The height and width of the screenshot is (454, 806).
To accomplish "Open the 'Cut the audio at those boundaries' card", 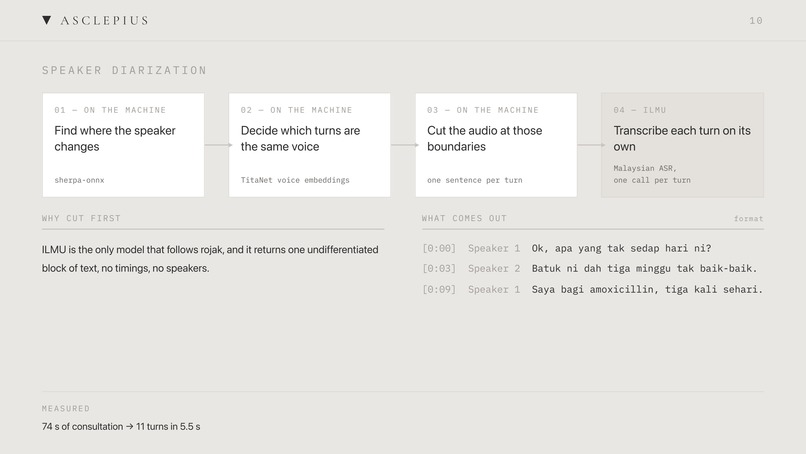I will tap(496, 145).
